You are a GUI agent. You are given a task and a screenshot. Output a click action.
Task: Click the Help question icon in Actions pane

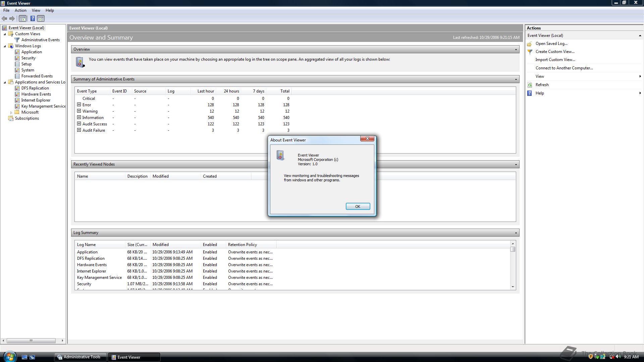pos(530,93)
